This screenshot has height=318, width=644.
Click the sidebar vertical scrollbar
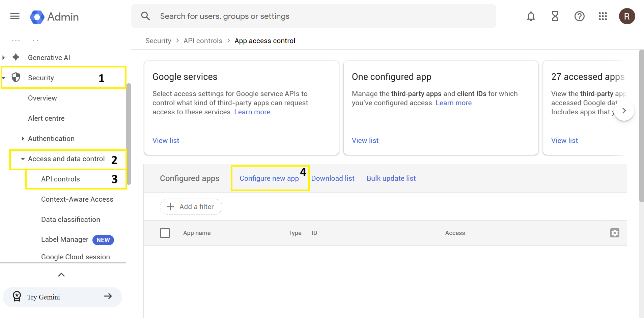tap(129, 134)
